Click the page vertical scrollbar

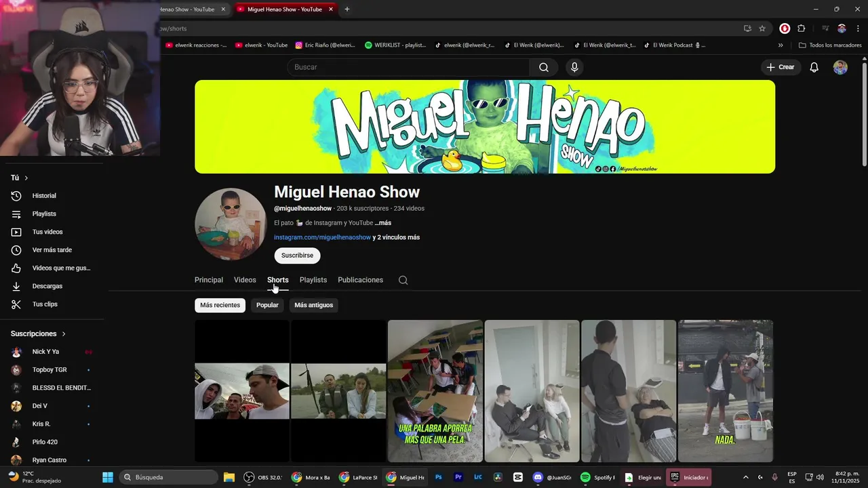coord(864,114)
